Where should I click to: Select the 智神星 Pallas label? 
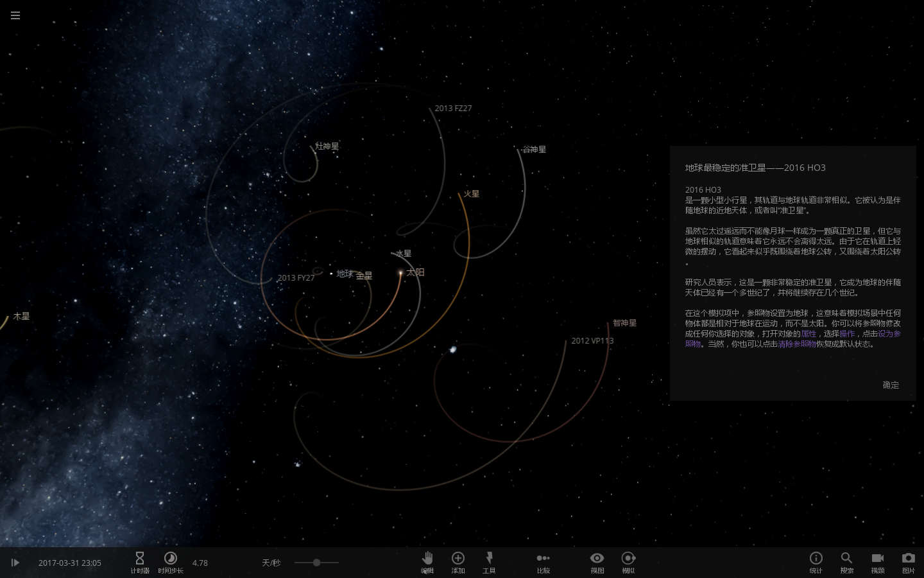(x=625, y=323)
